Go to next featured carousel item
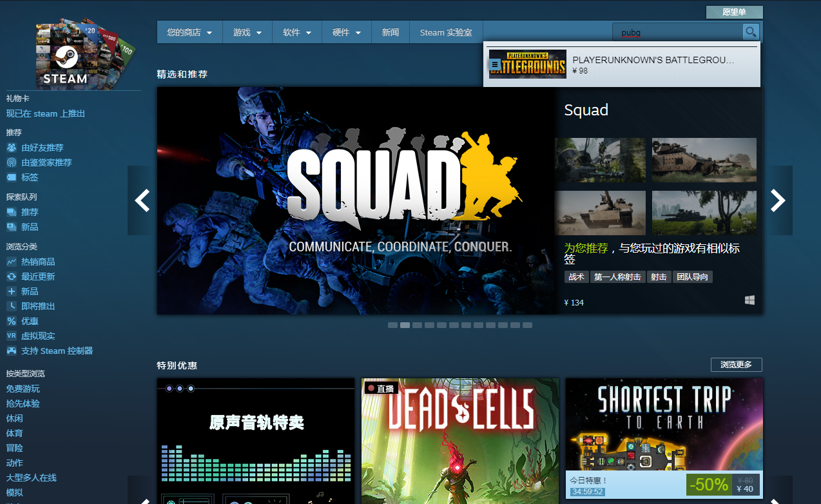The image size is (821, 504). point(778,200)
